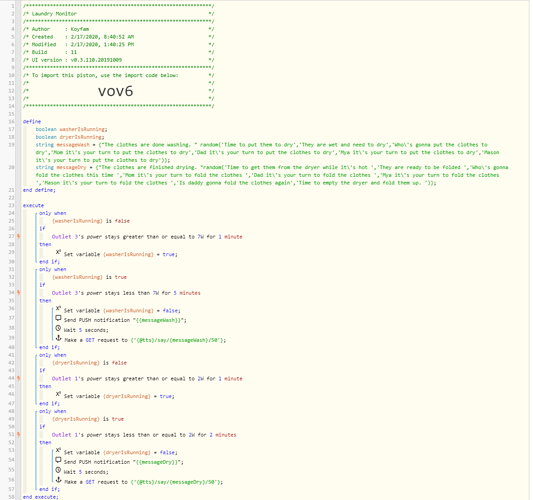Click the first only when block header

point(53,213)
